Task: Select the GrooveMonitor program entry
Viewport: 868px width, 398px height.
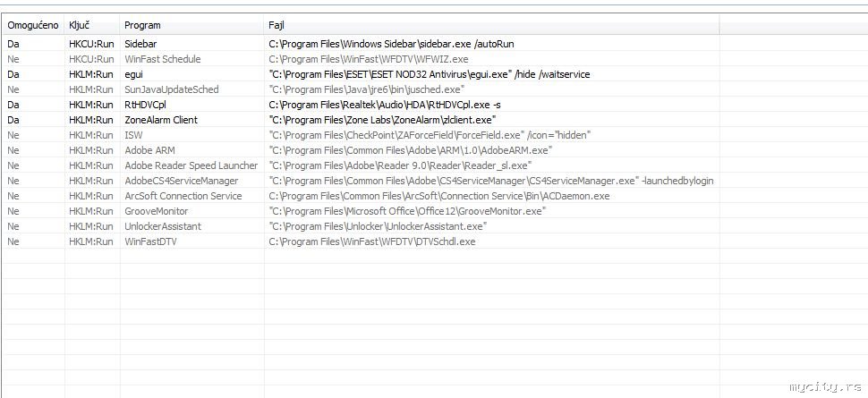Action: tap(156, 211)
